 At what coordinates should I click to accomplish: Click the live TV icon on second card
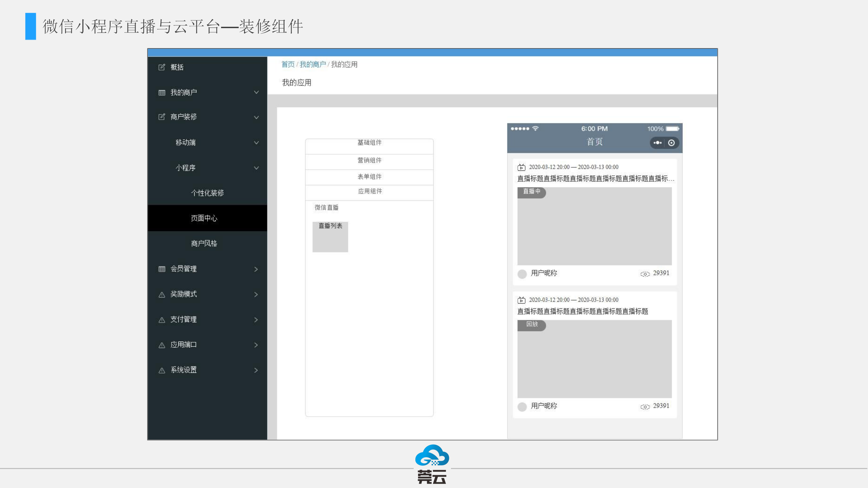521,300
